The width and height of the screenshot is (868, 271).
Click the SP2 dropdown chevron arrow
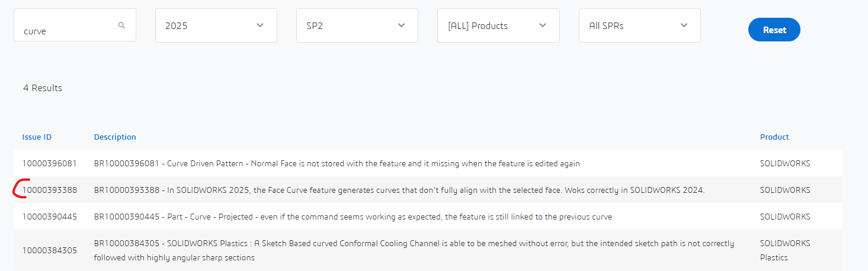click(401, 25)
